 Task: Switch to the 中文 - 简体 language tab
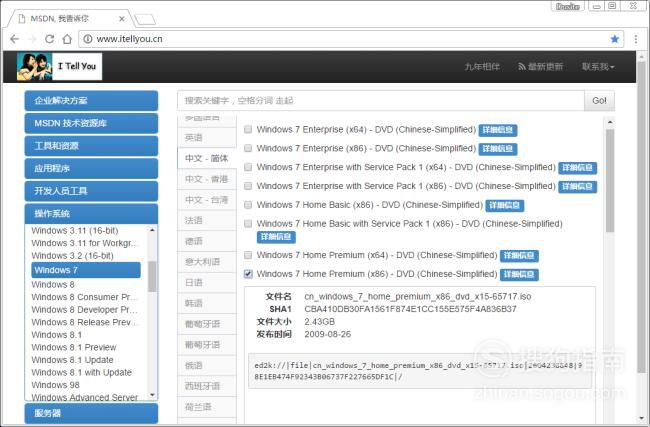click(207, 158)
